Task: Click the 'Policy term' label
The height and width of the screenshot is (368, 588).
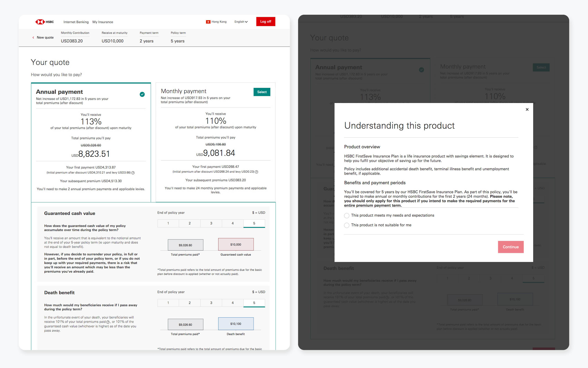Action: pos(178,33)
